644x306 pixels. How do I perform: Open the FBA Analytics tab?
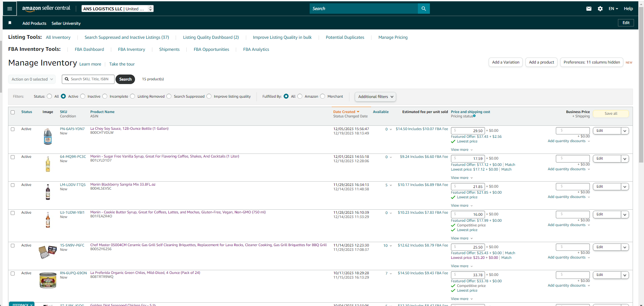pos(256,49)
